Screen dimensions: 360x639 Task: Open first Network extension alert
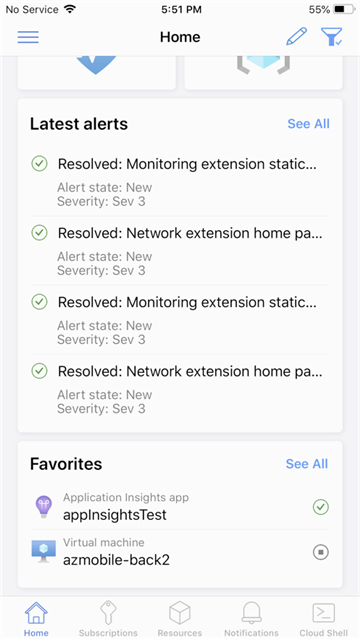[x=180, y=251]
